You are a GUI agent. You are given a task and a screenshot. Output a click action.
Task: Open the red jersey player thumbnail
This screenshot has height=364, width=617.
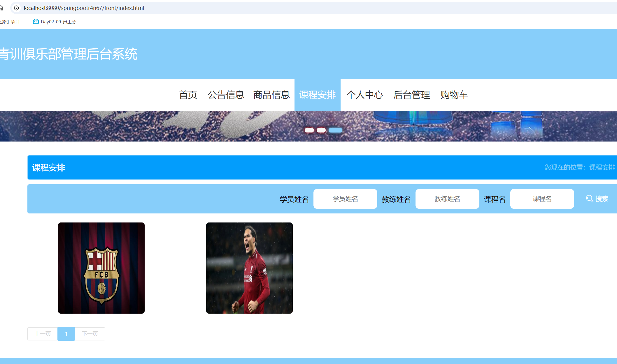[249, 268]
